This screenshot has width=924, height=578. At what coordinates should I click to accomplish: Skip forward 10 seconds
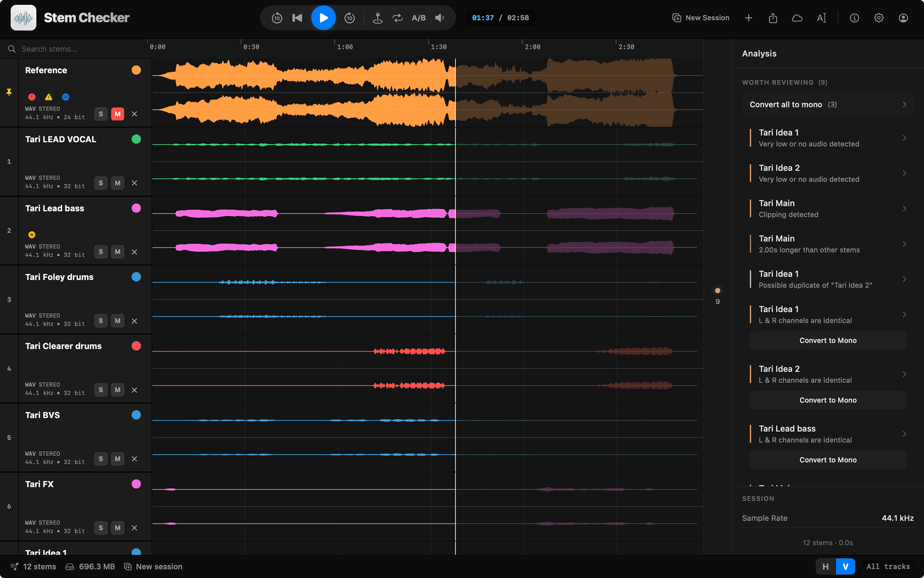pos(349,17)
